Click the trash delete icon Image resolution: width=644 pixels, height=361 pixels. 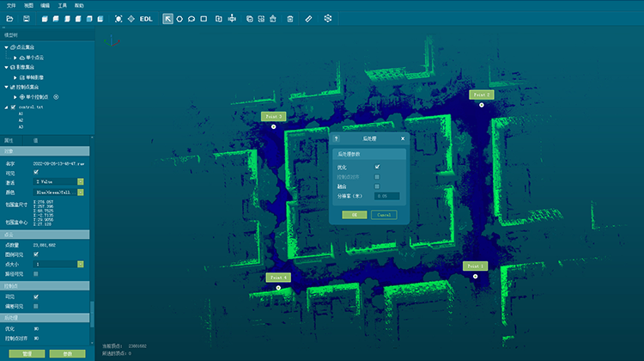pyautogui.click(x=289, y=18)
